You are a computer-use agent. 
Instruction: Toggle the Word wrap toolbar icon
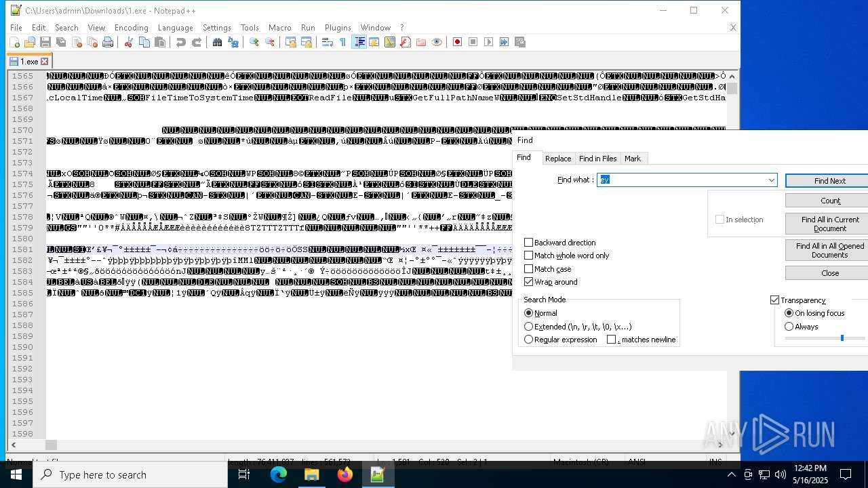tap(328, 42)
